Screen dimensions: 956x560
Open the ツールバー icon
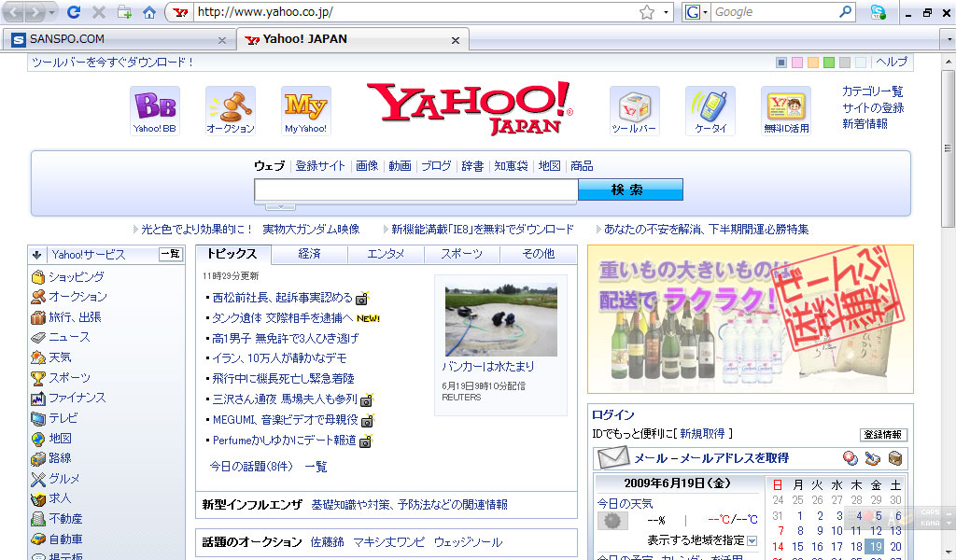(634, 111)
